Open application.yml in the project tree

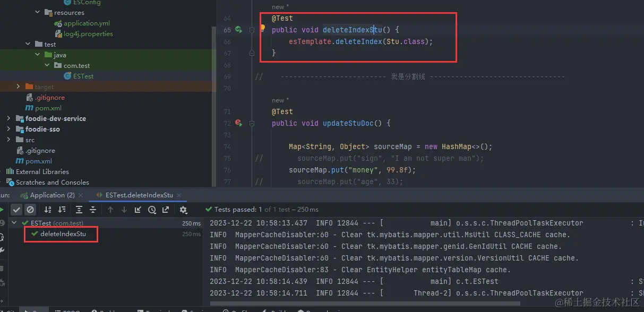[x=87, y=23]
